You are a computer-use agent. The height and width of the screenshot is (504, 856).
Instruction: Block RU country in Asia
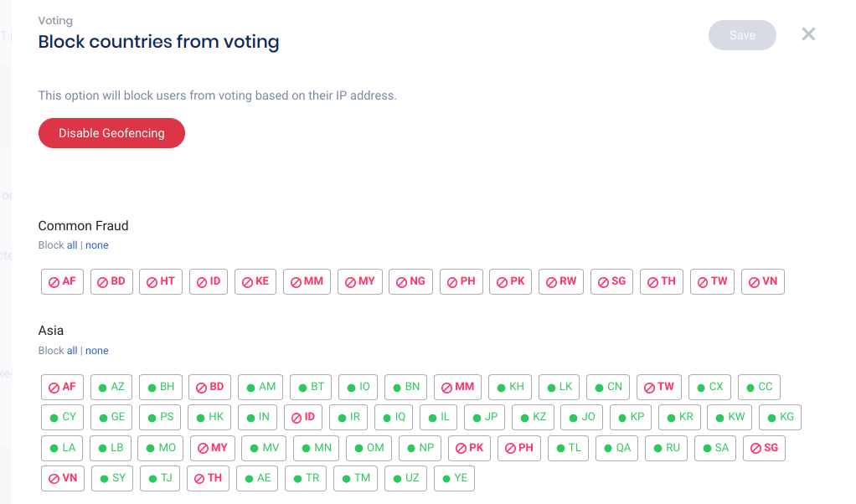click(667, 448)
